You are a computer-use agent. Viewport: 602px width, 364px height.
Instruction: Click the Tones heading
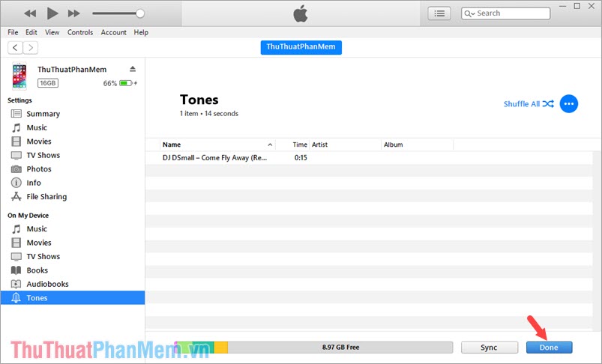(199, 100)
